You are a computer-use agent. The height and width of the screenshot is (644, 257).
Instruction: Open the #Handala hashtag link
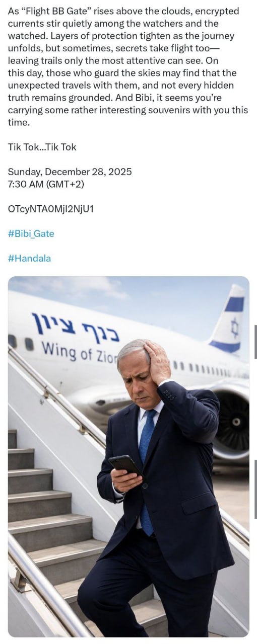click(x=29, y=258)
